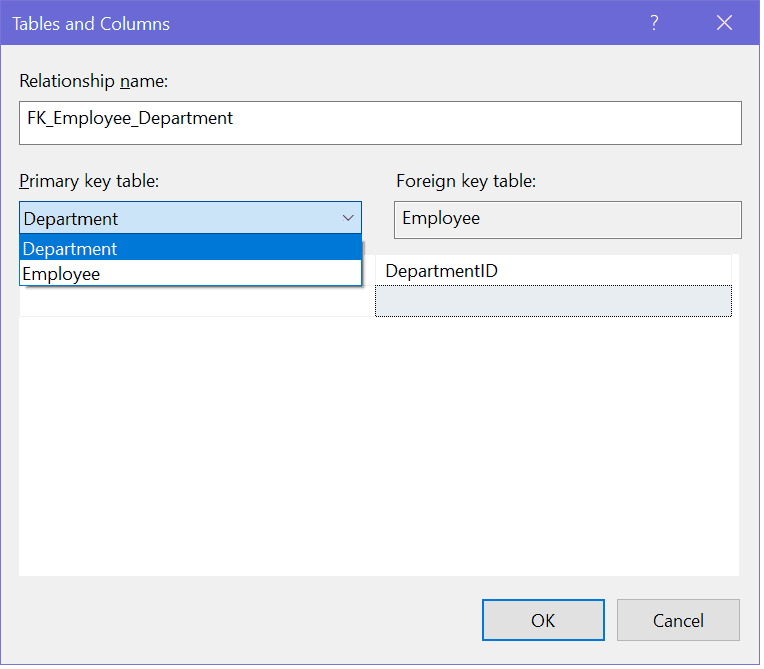This screenshot has height=669, width=764.
Task: Click the empty white area of the columns grid
Action: coord(378,450)
